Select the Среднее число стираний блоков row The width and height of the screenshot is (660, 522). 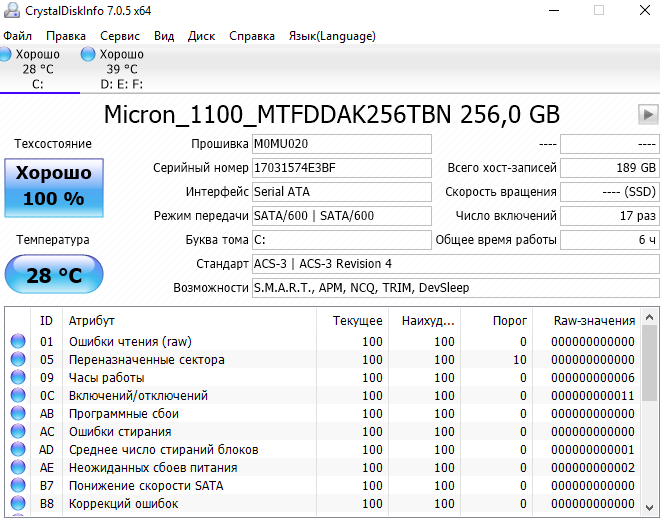pyautogui.click(x=323, y=450)
